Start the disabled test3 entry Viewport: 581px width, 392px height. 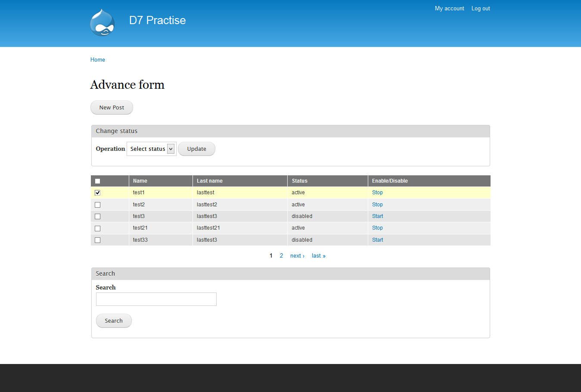[x=377, y=216]
